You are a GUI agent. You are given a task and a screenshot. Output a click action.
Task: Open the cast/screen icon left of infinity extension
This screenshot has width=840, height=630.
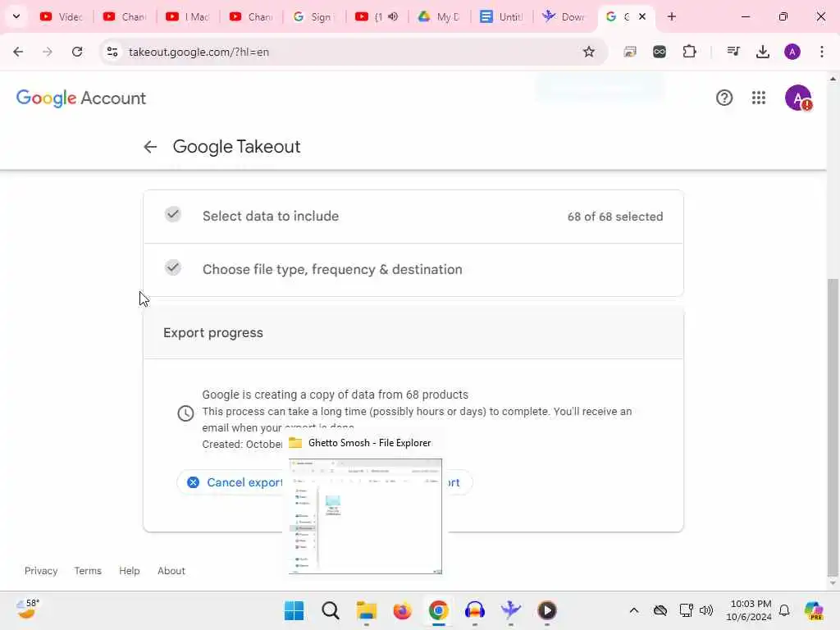[x=630, y=52]
